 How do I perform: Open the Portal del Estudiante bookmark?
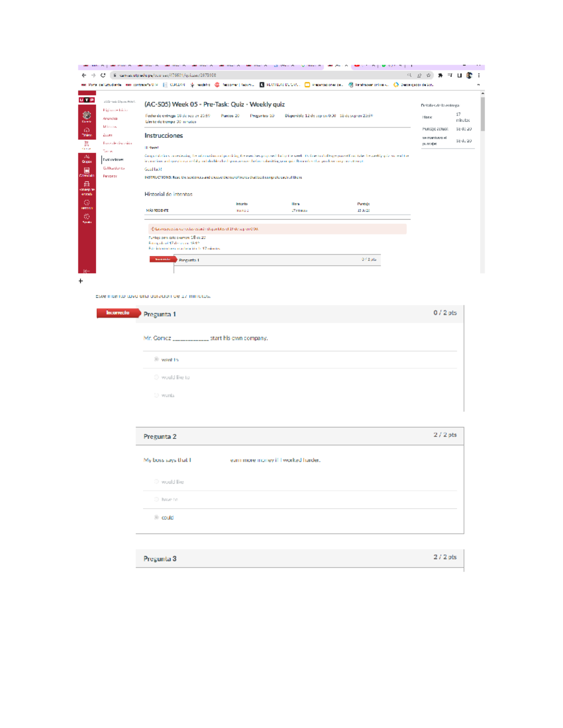click(x=101, y=85)
